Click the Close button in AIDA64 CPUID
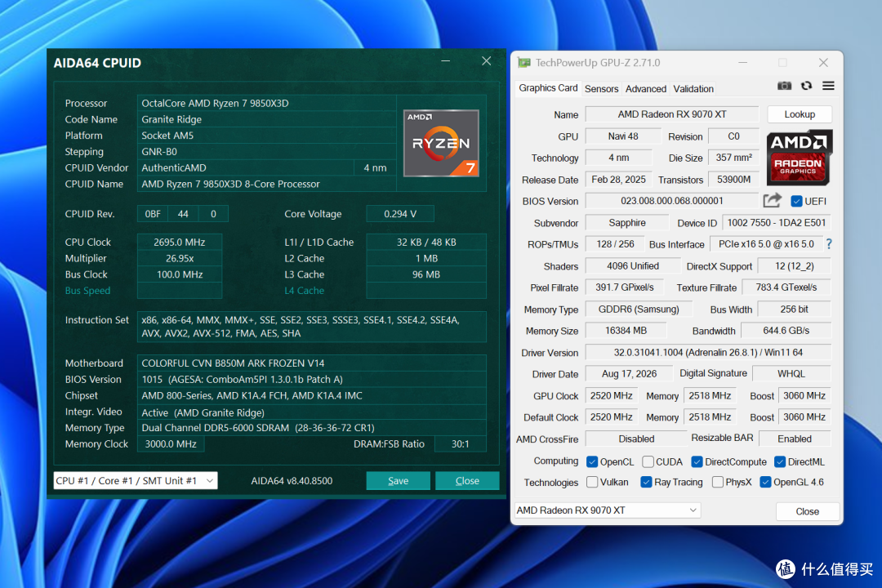882x588 pixels. tap(467, 480)
